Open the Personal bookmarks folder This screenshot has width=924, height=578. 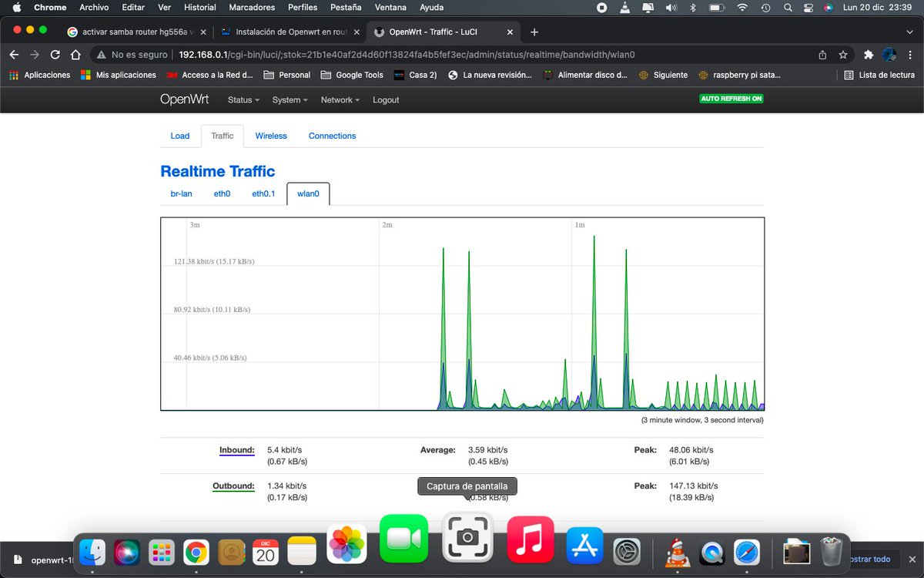[286, 75]
